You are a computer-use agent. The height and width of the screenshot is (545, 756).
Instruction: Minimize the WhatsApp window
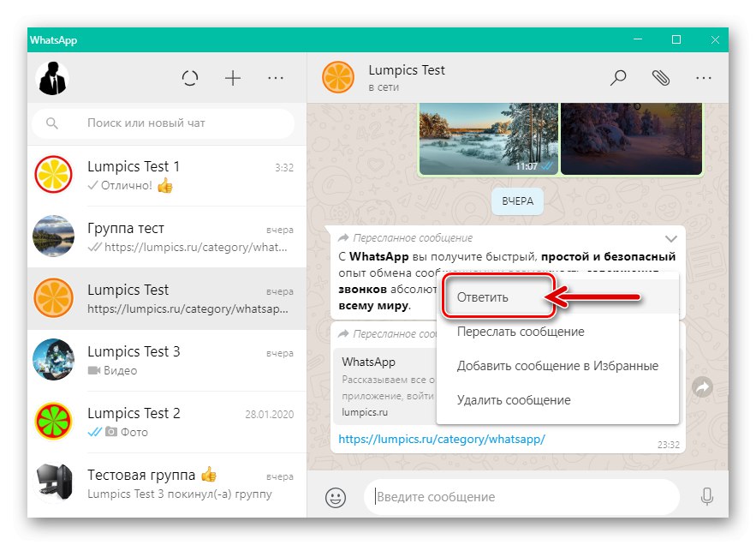click(637, 39)
